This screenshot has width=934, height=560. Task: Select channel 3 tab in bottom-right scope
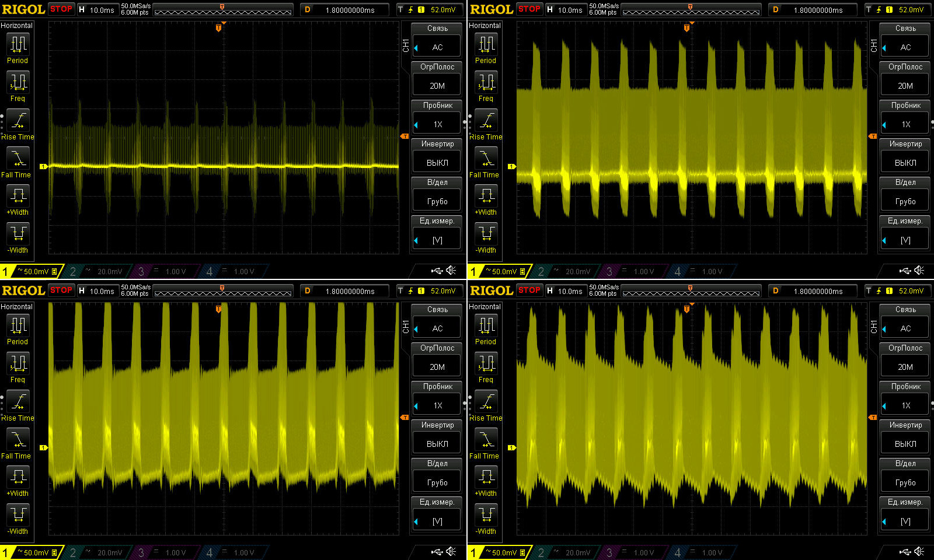tap(633, 552)
